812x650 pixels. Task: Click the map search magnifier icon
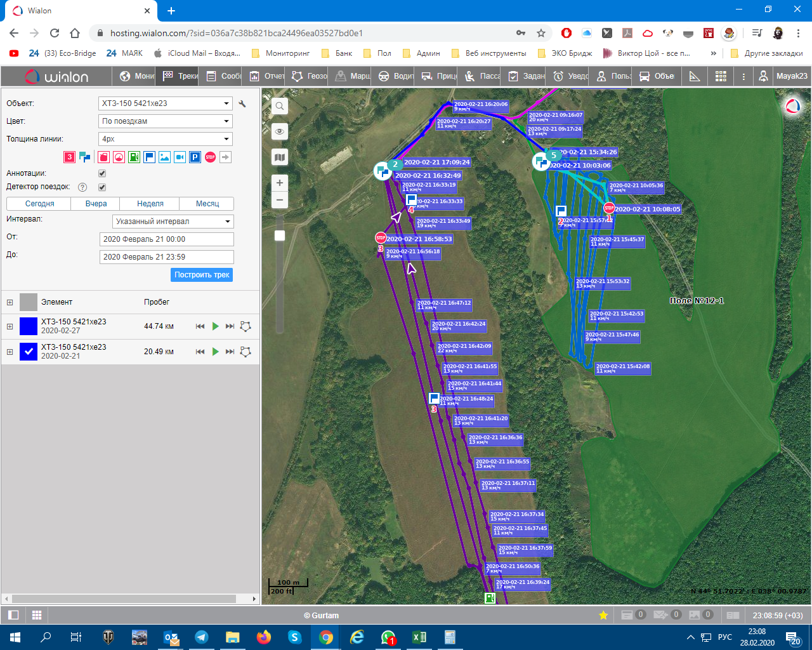279,106
